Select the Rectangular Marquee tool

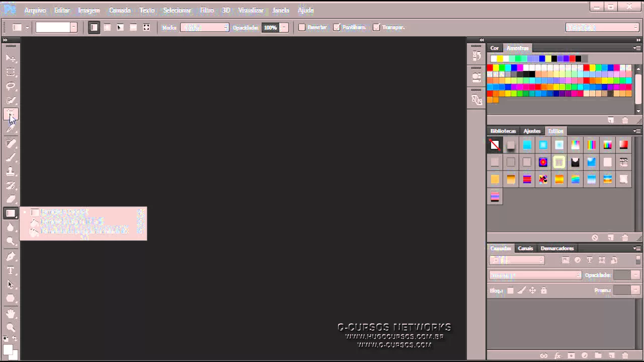coord(11,72)
